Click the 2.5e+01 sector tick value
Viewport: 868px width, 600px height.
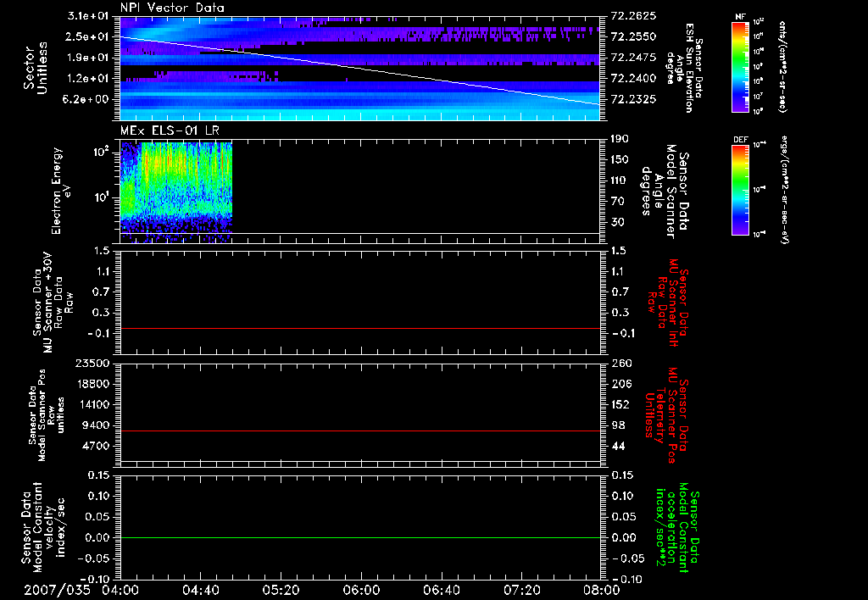[x=87, y=36]
